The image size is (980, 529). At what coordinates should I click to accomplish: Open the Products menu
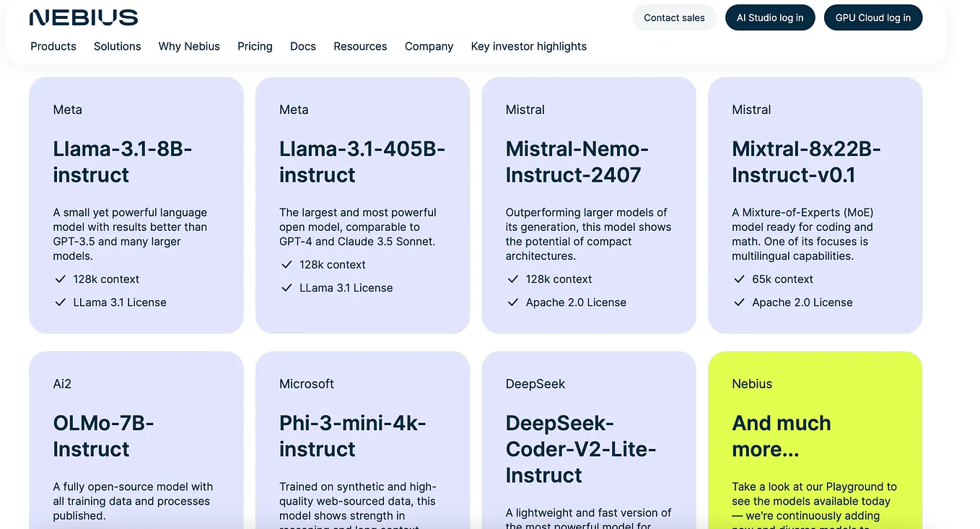point(53,46)
